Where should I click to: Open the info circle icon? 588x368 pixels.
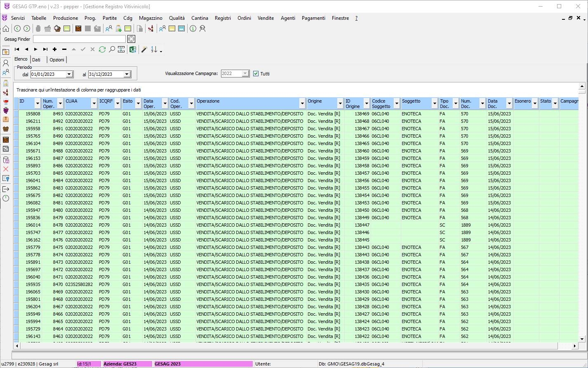(x=193, y=28)
